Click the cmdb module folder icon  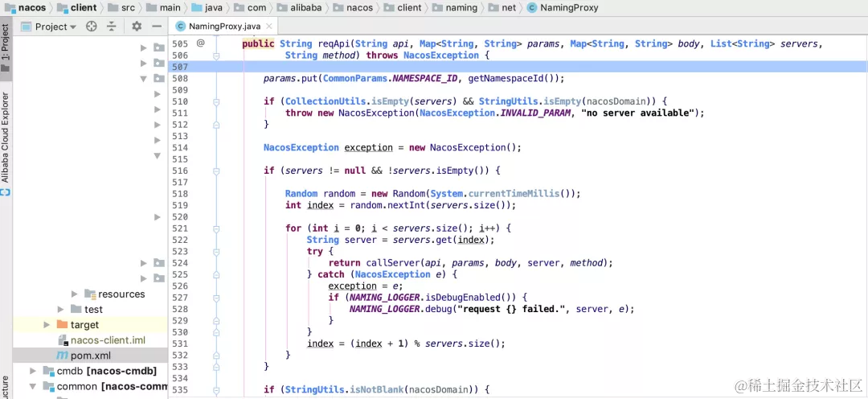[x=49, y=371]
